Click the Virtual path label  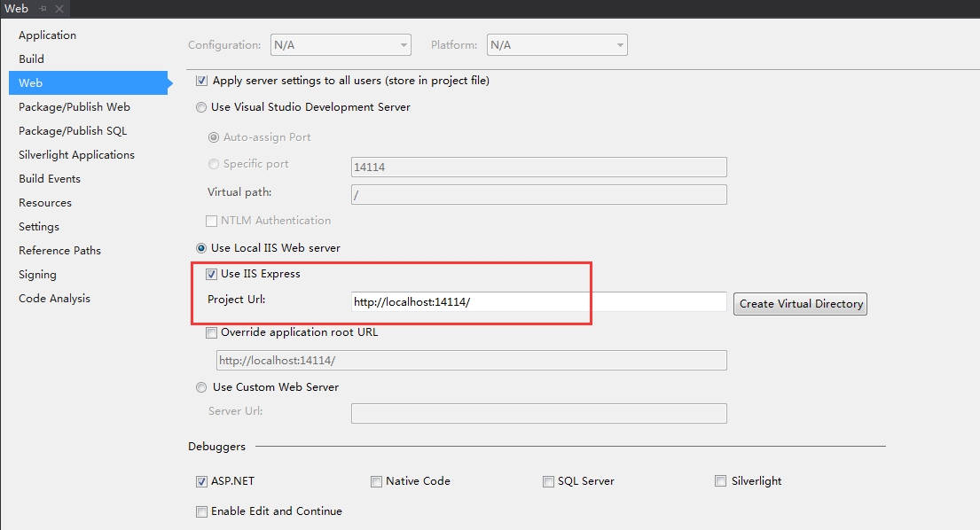coord(239,192)
